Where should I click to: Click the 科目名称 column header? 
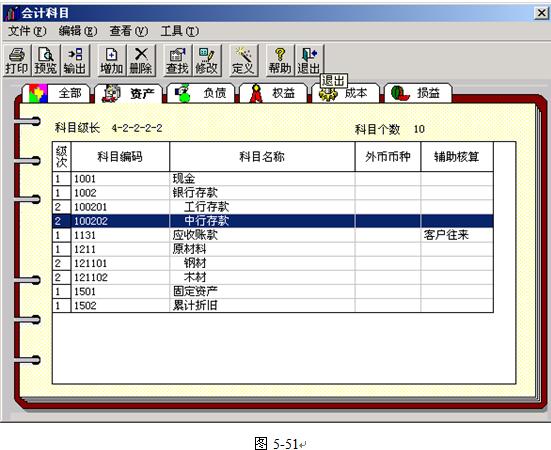(262, 157)
